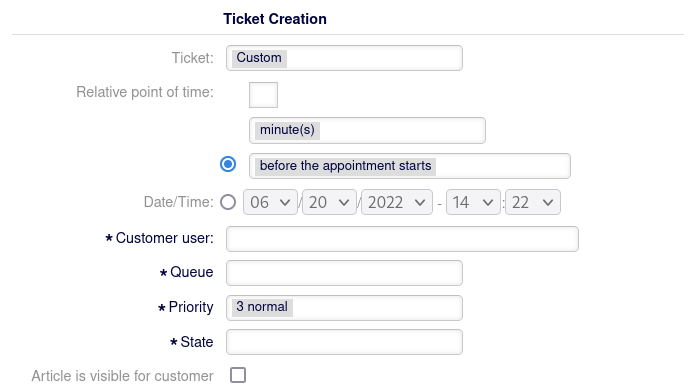Open the year dropdown showing 2022
This screenshot has width=693, height=388.
point(396,202)
